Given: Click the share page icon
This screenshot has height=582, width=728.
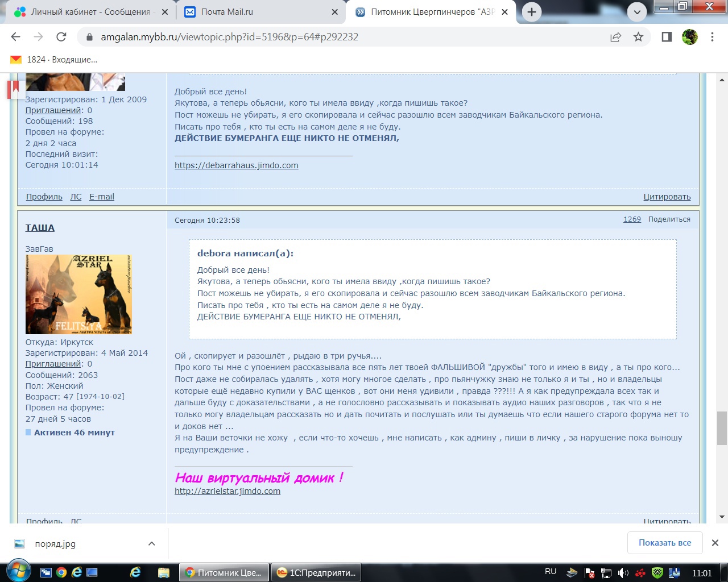Looking at the screenshot, I should pos(615,37).
